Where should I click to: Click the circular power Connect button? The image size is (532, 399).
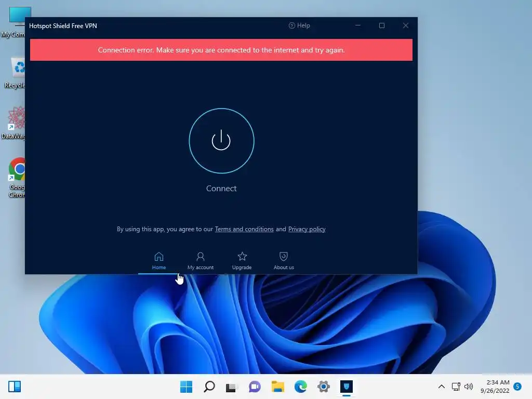click(221, 140)
